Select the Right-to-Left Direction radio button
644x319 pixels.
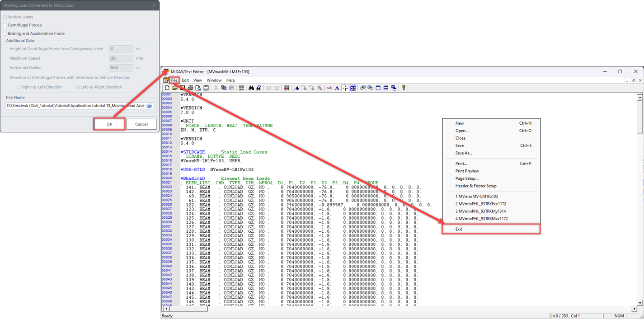(x=19, y=87)
